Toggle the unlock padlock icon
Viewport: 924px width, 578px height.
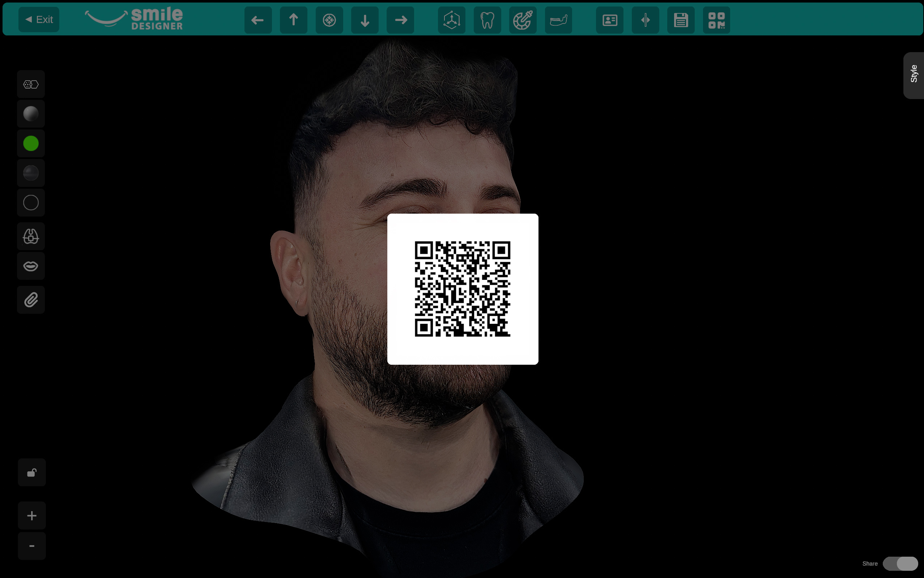click(x=32, y=472)
